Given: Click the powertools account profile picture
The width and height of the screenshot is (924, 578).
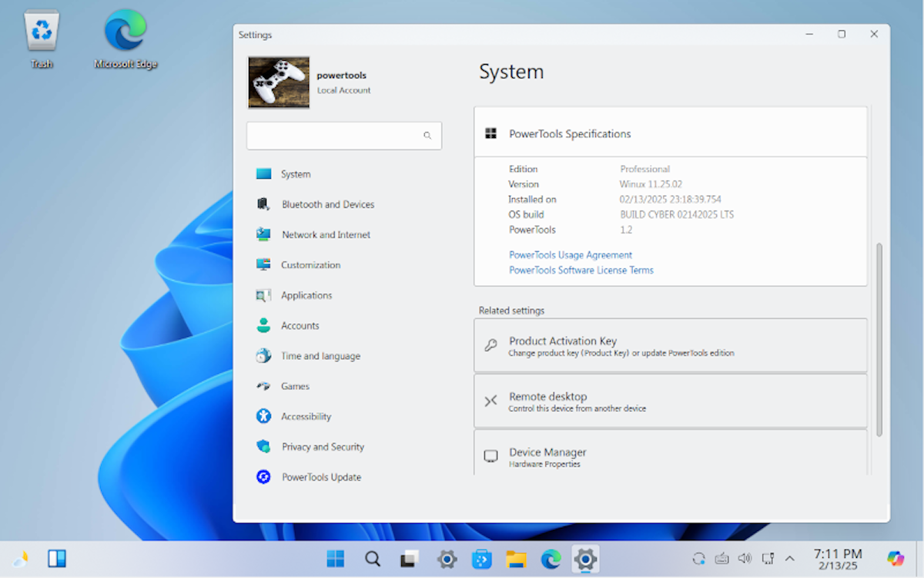Looking at the screenshot, I should pos(279,82).
